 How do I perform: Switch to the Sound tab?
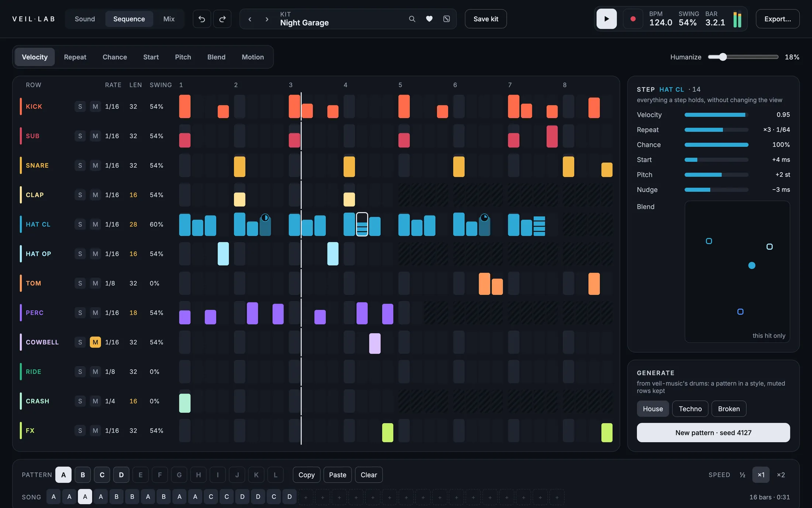pyautogui.click(x=85, y=19)
